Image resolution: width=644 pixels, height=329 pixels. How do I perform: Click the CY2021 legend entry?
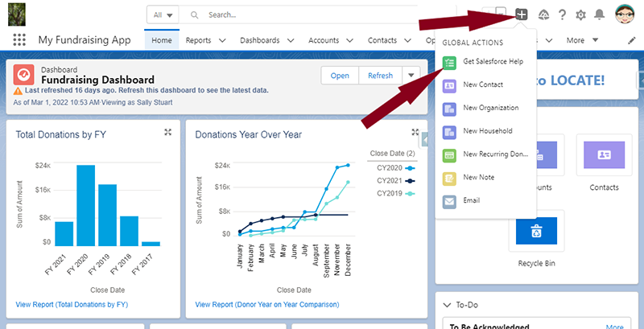396,180
